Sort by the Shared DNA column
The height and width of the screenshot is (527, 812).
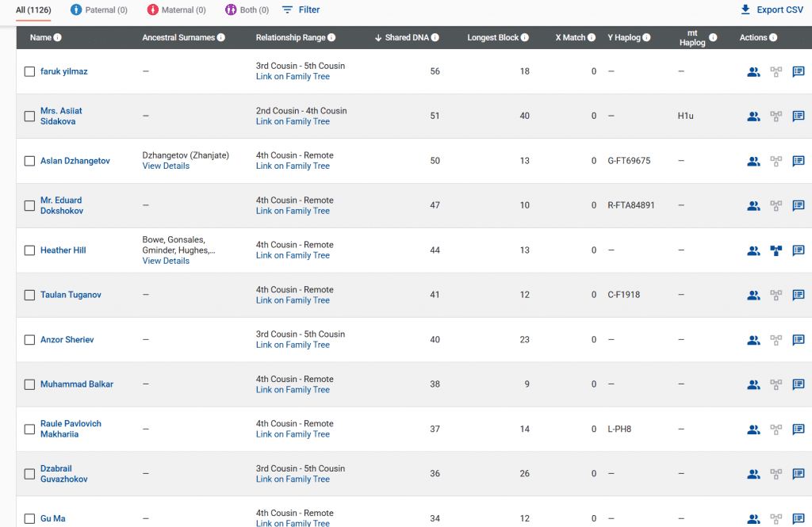click(x=406, y=38)
